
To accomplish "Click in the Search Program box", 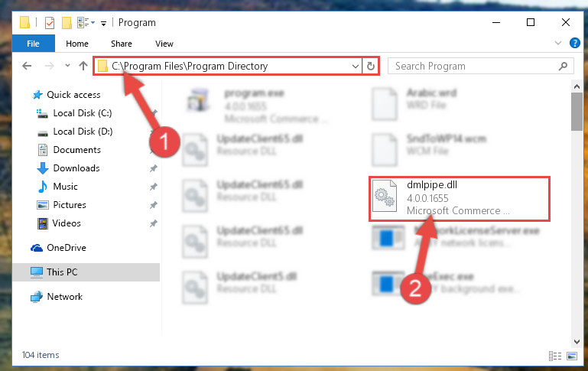I will 474,67.
